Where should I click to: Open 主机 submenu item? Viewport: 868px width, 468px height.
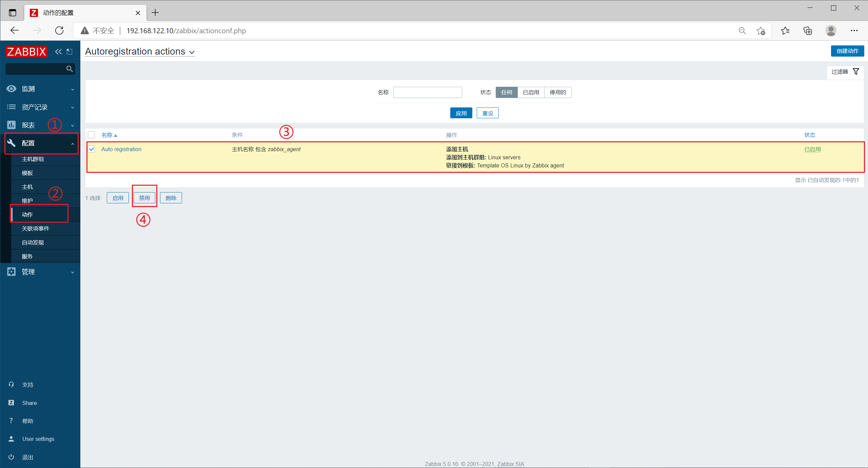pyautogui.click(x=45, y=187)
